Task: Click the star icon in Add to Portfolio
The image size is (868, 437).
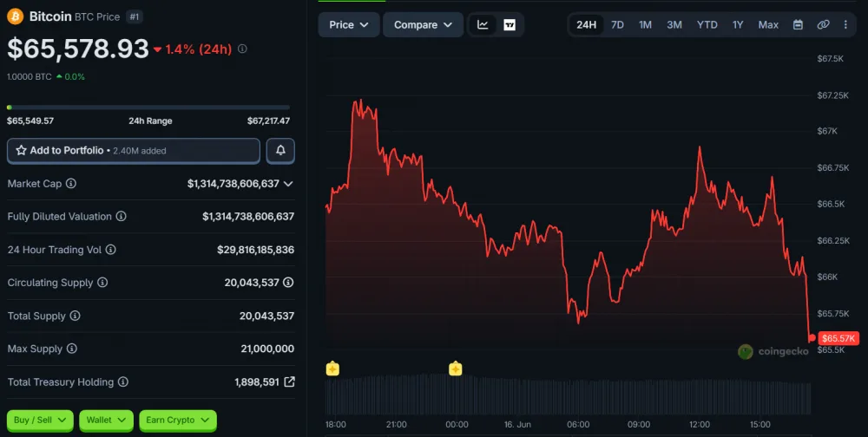Action: 21,151
